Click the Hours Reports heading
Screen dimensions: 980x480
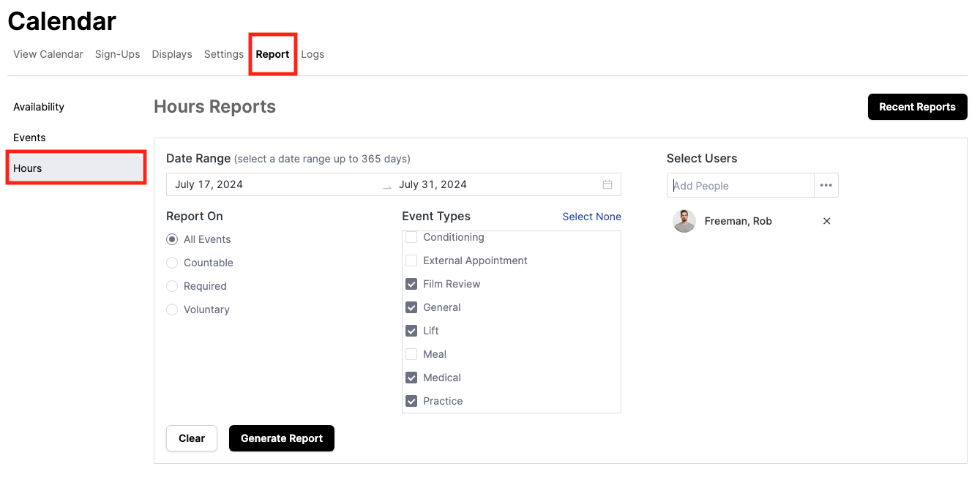[215, 107]
